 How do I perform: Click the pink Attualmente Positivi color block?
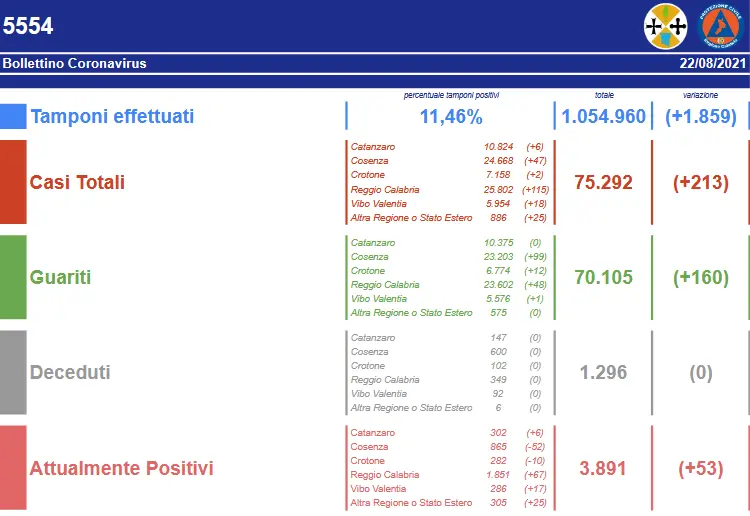13,467
